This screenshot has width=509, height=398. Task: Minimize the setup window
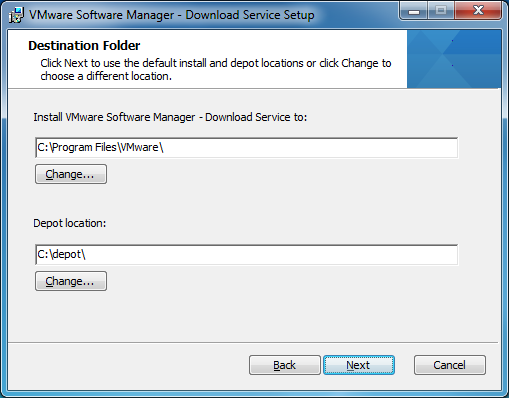point(414,11)
